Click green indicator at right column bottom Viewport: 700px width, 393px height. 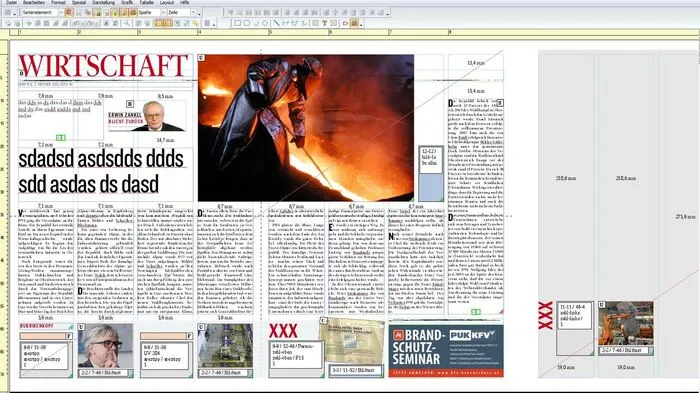point(476,312)
